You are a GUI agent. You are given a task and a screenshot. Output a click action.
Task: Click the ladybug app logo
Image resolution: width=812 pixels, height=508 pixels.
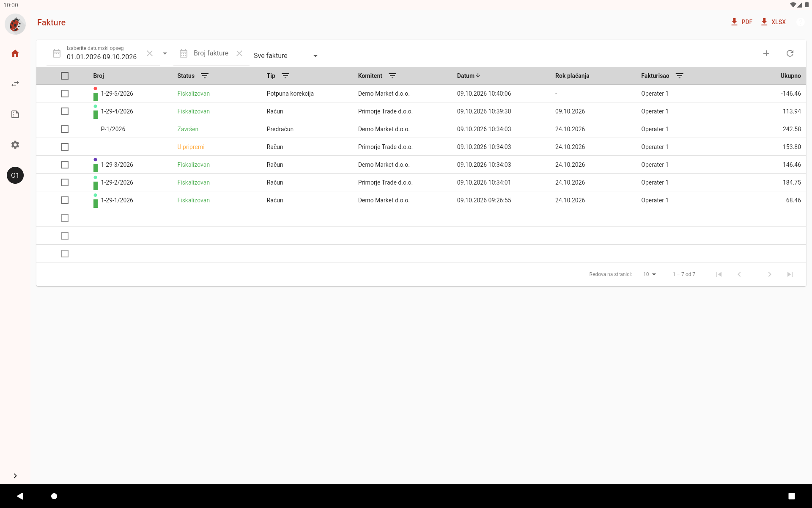tap(15, 24)
